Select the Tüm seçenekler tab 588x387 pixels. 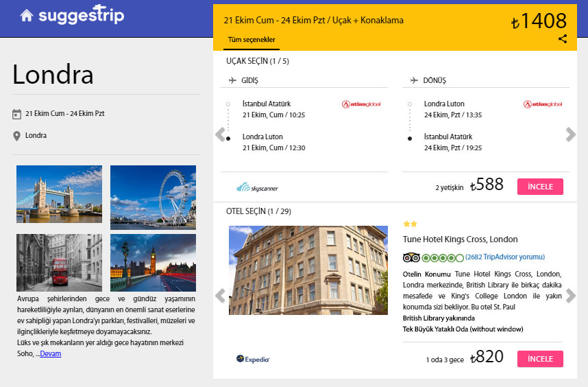pyautogui.click(x=252, y=40)
